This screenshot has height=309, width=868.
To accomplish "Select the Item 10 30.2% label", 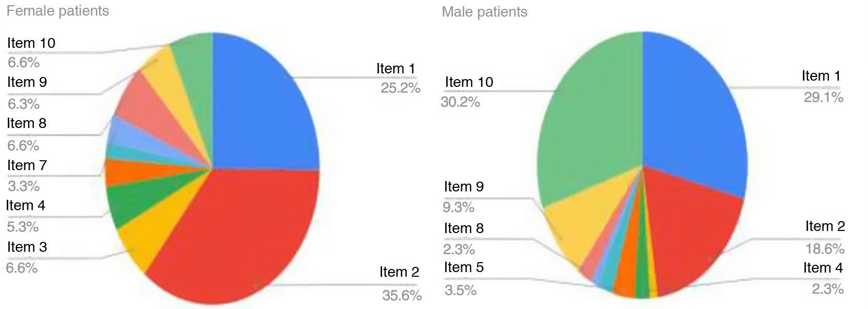I will [x=468, y=92].
